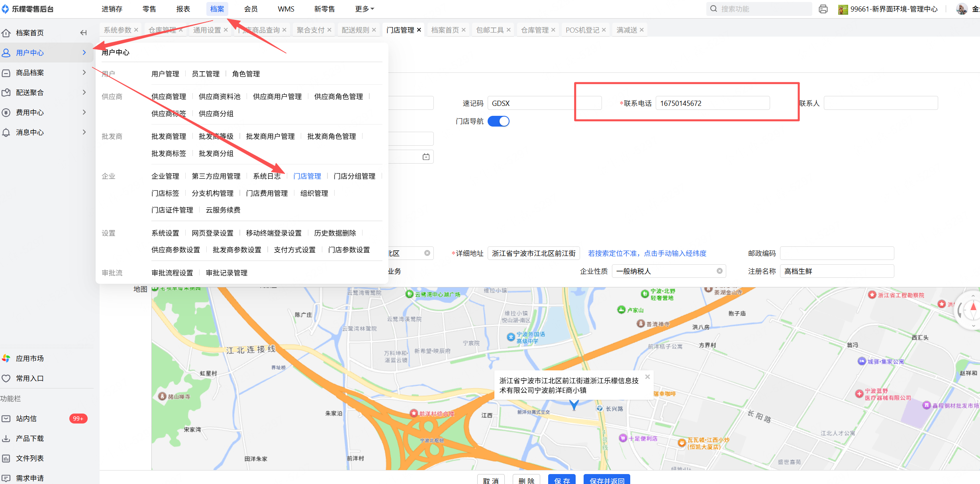The width and height of the screenshot is (980, 484).
Task: Open 站内信 inbox in sidebar
Action: (x=26, y=418)
